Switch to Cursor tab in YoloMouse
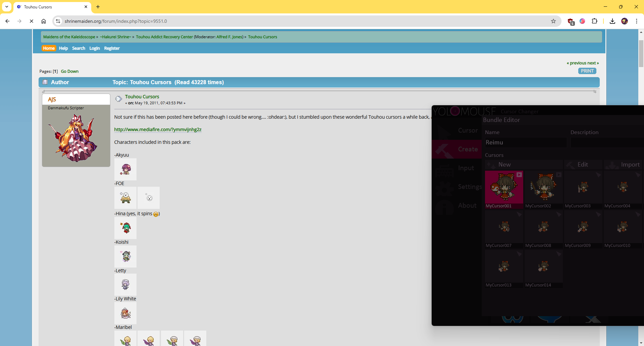 pos(457,130)
